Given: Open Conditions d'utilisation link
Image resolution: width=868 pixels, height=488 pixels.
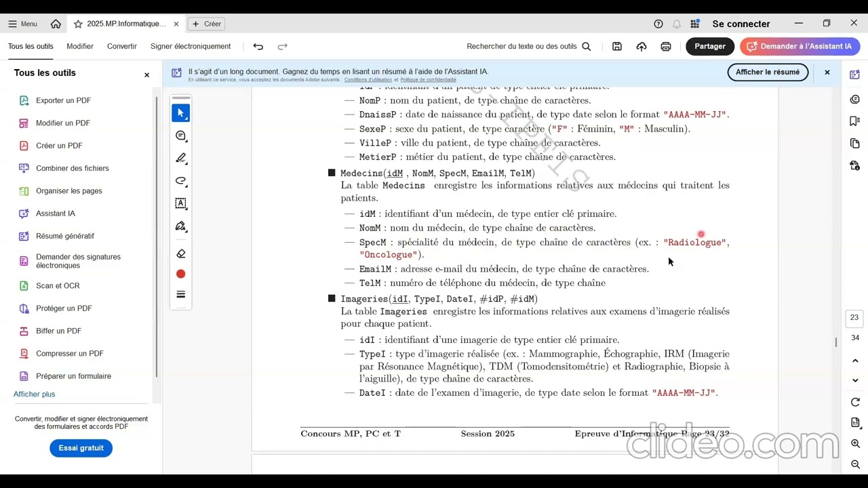Looking at the screenshot, I should click(x=368, y=80).
